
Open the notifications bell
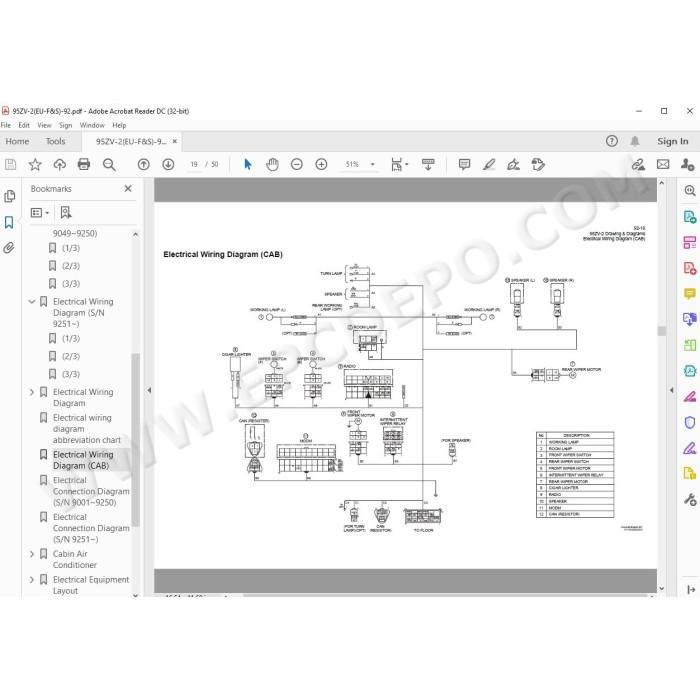(635, 141)
